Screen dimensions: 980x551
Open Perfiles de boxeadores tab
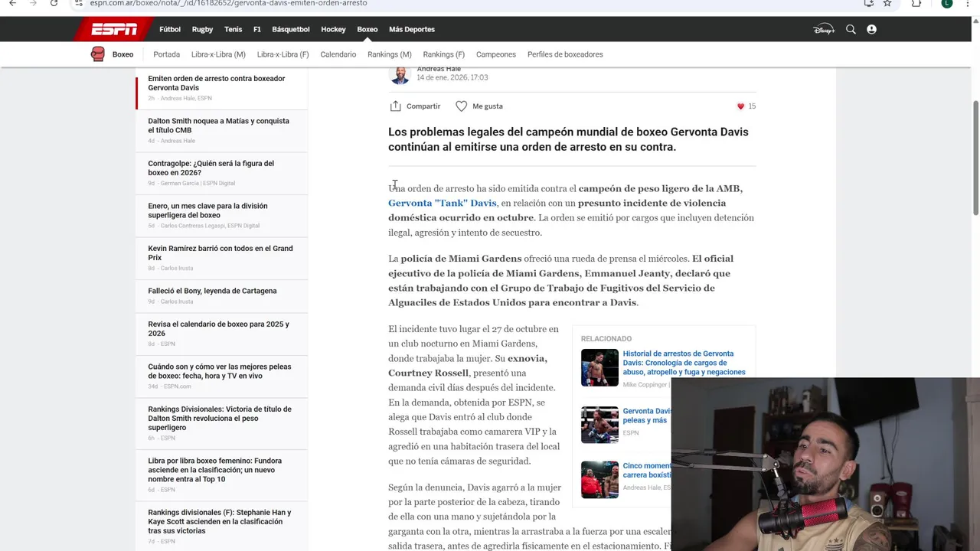[565, 54]
